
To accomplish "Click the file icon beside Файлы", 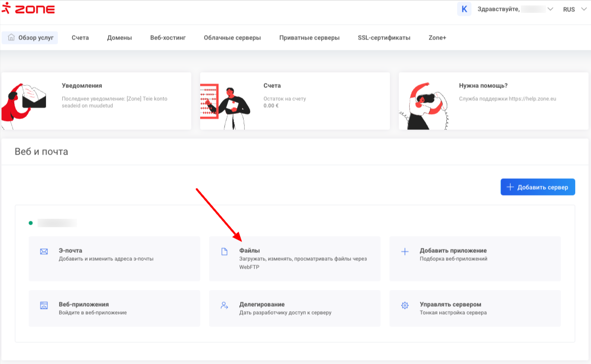I will [x=224, y=252].
